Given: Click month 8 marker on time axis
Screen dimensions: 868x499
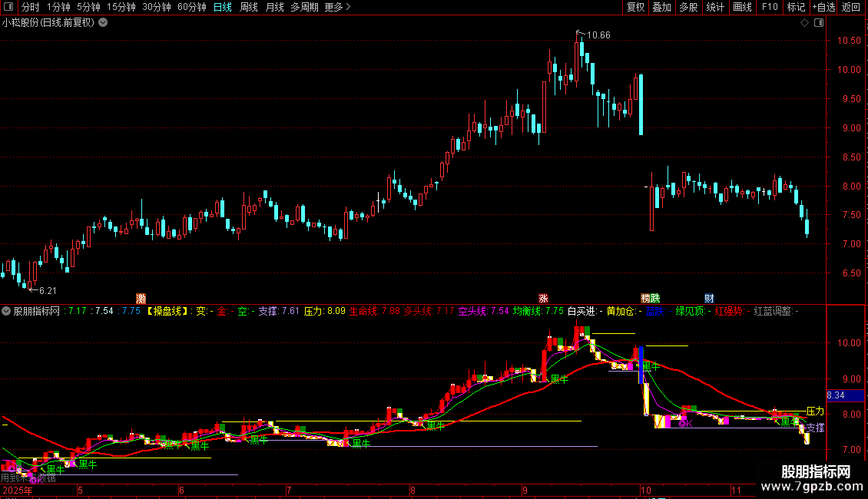Looking at the screenshot, I should [412, 491].
